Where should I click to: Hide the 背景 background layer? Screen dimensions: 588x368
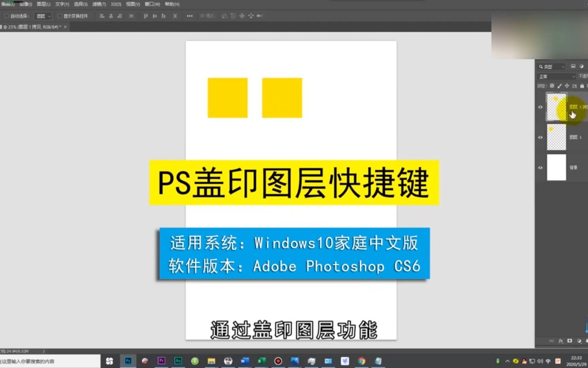pos(540,168)
